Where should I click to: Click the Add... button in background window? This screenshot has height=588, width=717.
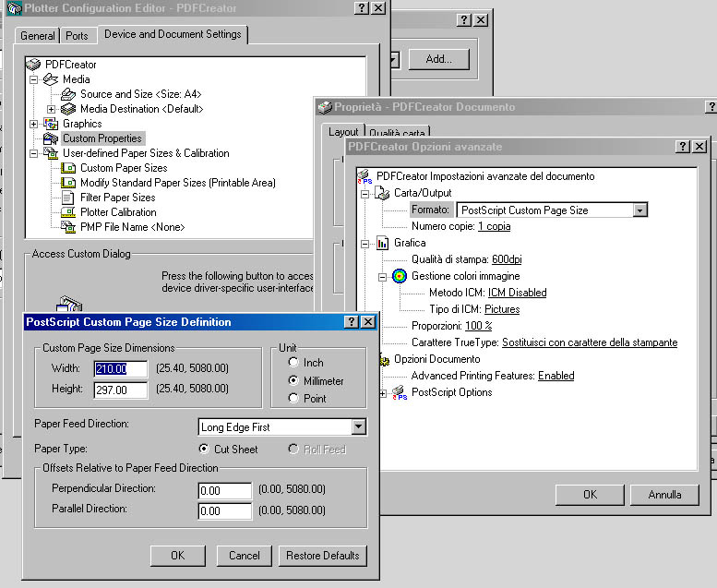pyautogui.click(x=439, y=59)
